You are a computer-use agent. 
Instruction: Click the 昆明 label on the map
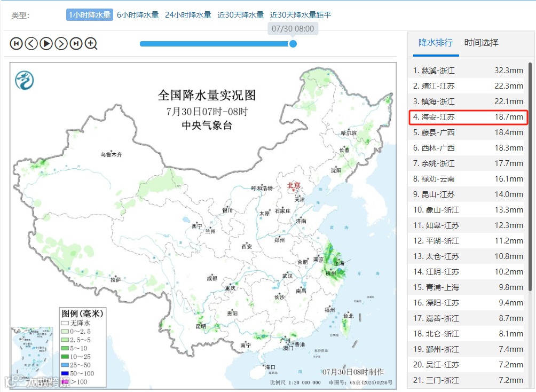coord(201,326)
